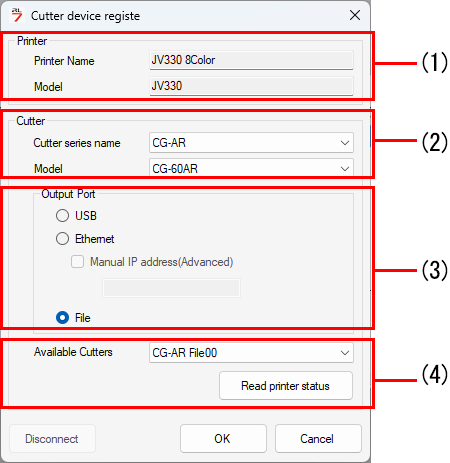Close the Cutter device register dialog

(x=355, y=15)
